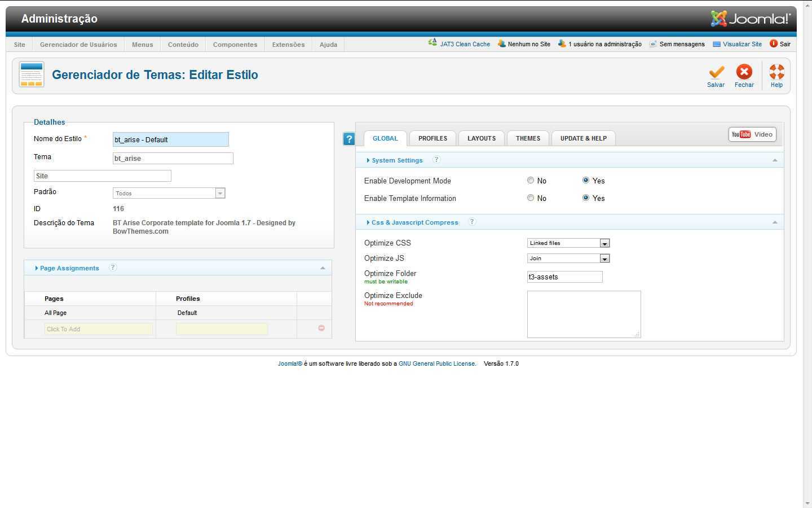Click the JAT3 Clean Cache icon
The image size is (812, 508).
click(433, 43)
